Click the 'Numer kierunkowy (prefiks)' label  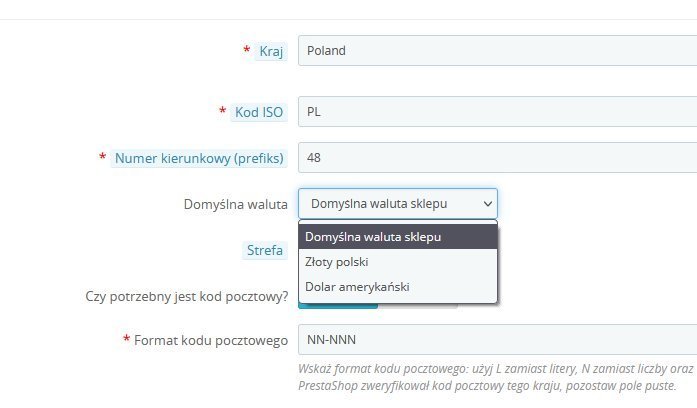point(199,158)
